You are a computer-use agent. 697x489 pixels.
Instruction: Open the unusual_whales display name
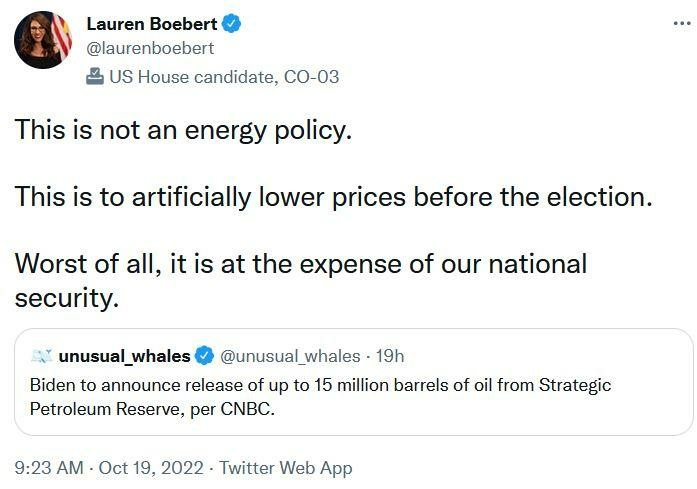click(x=124, y=356)
